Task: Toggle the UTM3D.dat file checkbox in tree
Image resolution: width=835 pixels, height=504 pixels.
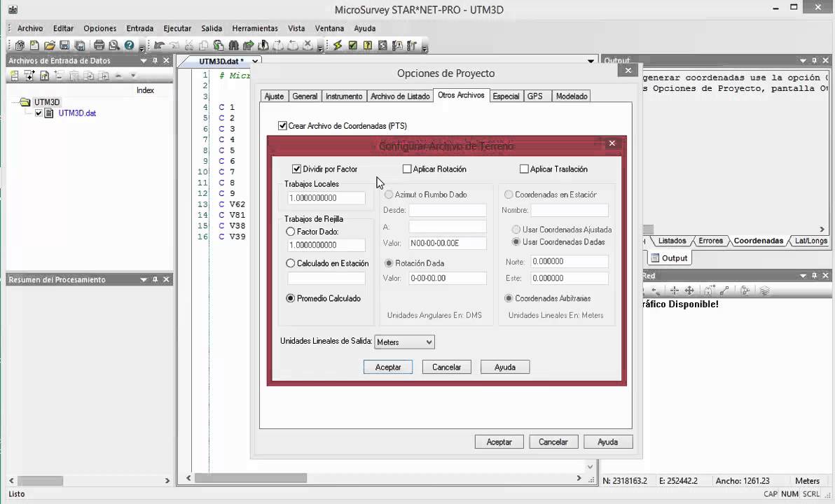Action: (x=39, y=113)
